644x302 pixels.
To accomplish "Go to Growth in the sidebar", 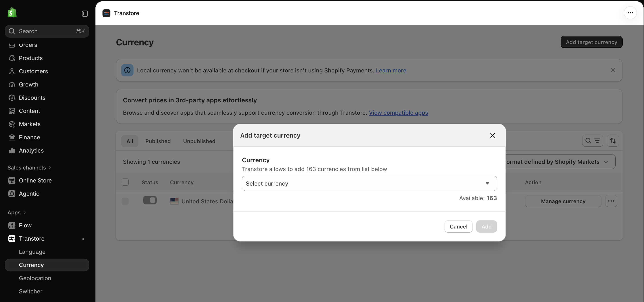I will tap(29, 85).
